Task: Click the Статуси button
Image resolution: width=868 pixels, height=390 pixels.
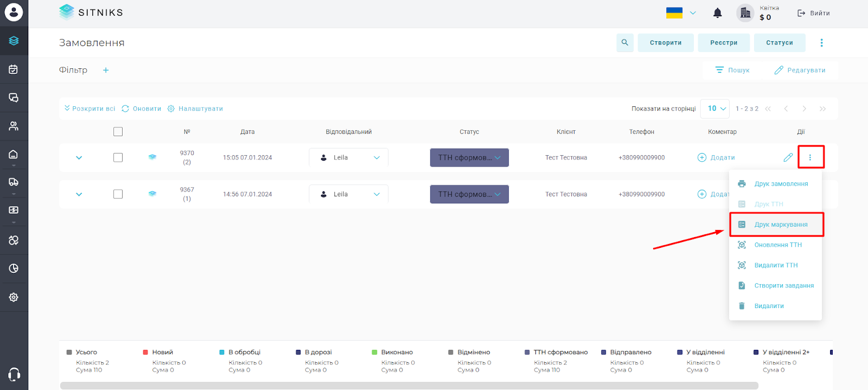Action: tap(780, 42)
